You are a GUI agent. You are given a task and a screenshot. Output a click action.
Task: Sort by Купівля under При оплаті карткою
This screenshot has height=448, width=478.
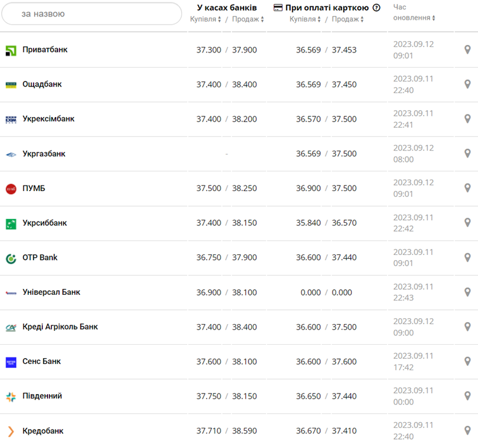tap(305, 20)
